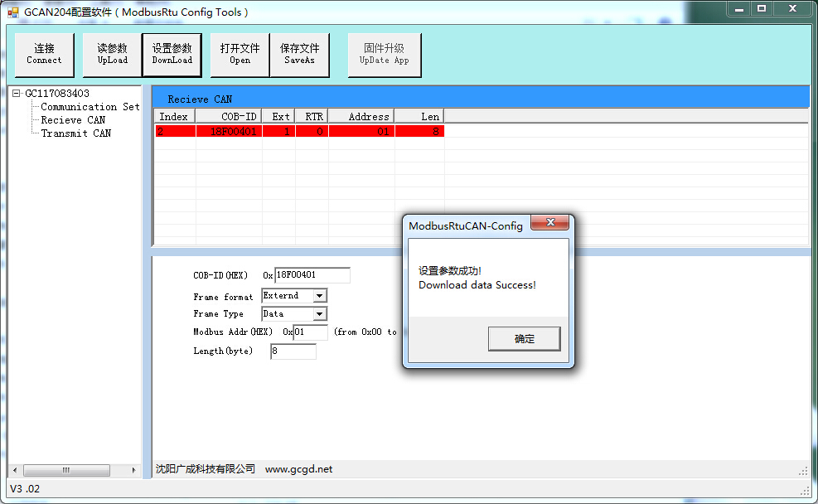Save the configuration using SaveAs (保存文件)
Screen dimensions: 818x504
(301, 55)
